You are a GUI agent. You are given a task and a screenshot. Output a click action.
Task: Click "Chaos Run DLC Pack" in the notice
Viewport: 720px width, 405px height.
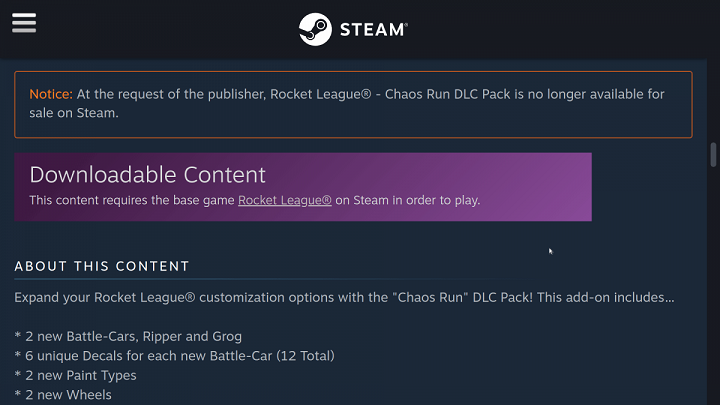pos(448,94)
